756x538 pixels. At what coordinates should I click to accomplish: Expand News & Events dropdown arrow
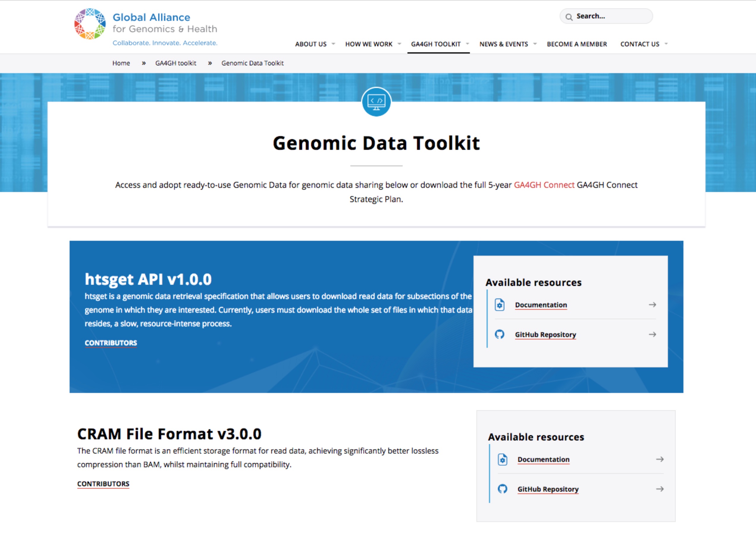click(535, 44)
